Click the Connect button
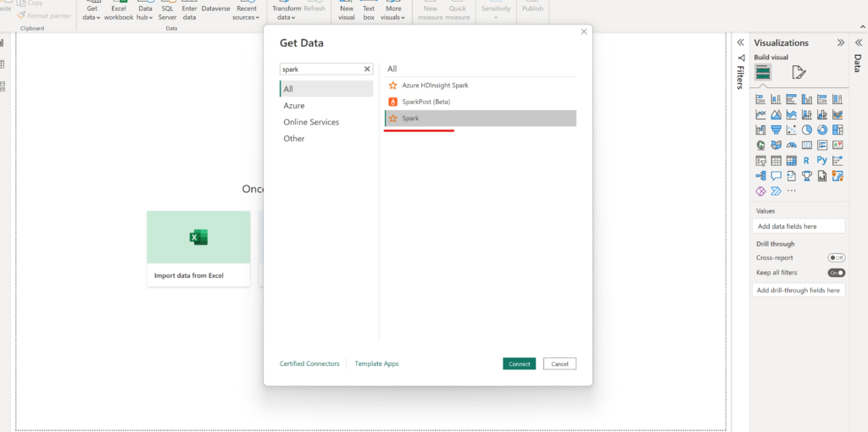Viewport: 868px width, 432px height. pyautogui.click(x=520, y=363)
